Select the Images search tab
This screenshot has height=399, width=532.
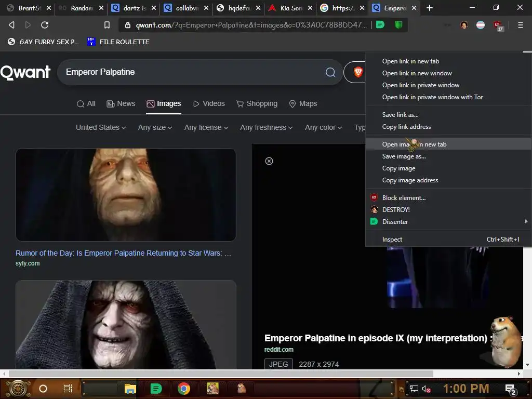tap(164, 104)
